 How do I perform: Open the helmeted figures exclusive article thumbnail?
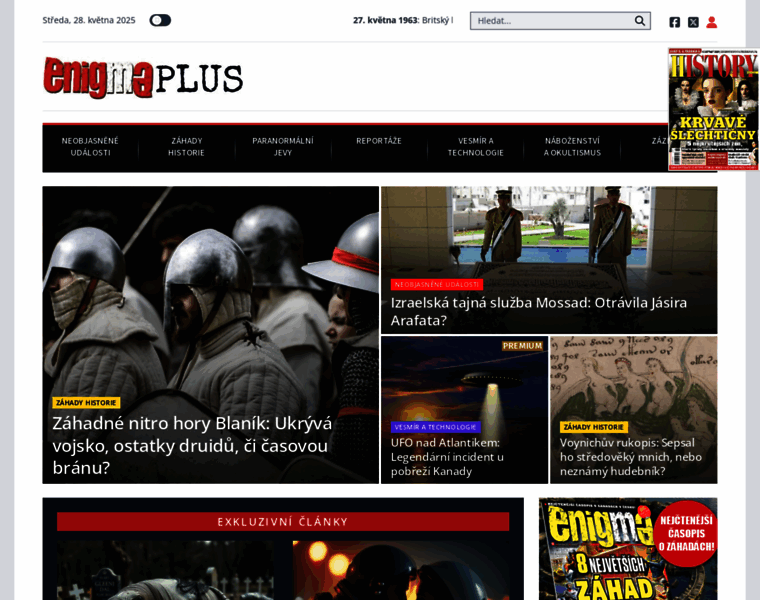click(x=401, y=570)
